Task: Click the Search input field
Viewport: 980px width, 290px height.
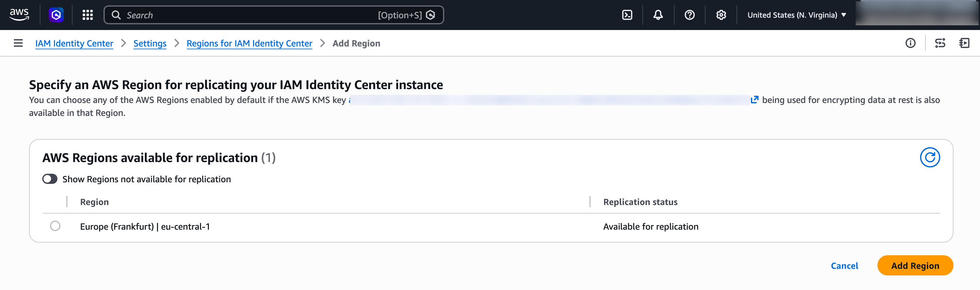Action: [228, 15]
